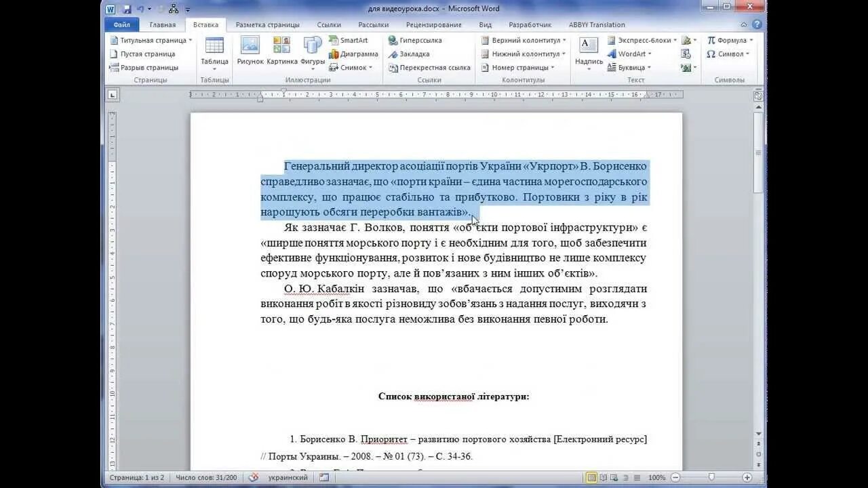
Task: Insert a Гиперссылка
Action: pos(415,40)
